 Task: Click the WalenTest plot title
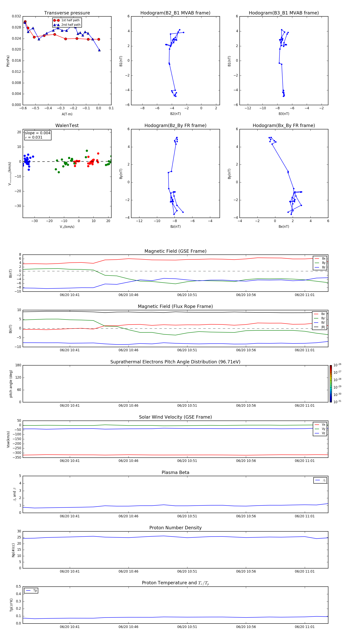67,125
